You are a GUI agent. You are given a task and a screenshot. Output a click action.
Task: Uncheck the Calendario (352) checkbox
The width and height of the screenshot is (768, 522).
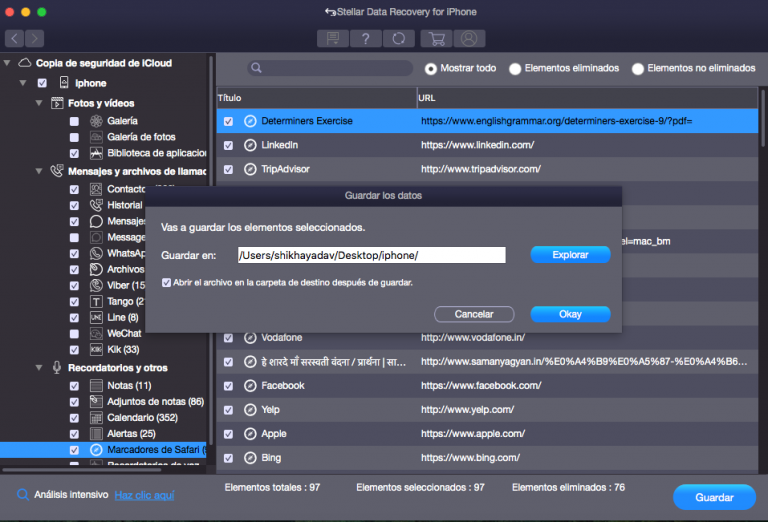pyautogui.click(x=74, y=418)
